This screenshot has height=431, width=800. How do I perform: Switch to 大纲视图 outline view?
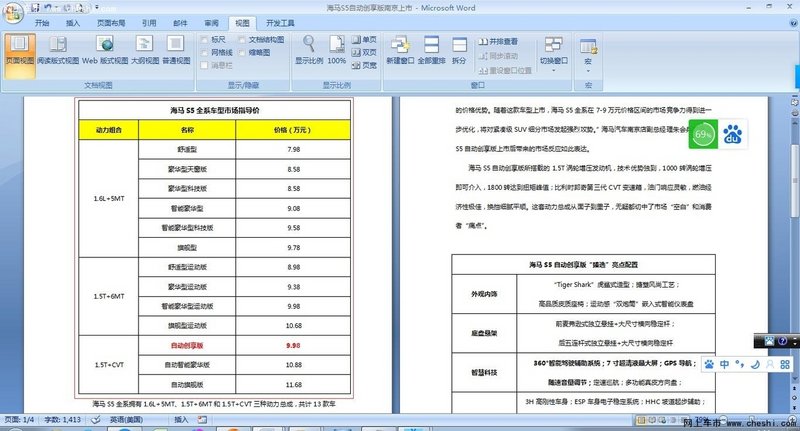pos(145,50)
